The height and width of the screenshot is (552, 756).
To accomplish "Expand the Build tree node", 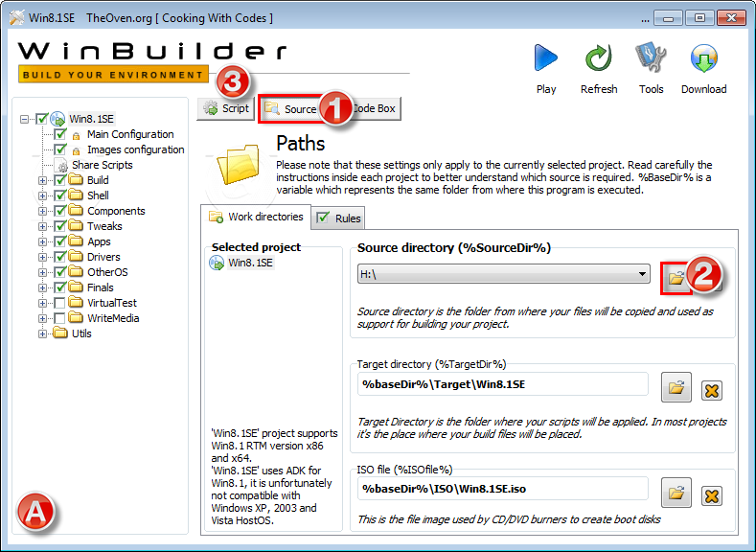I will 42,181.
